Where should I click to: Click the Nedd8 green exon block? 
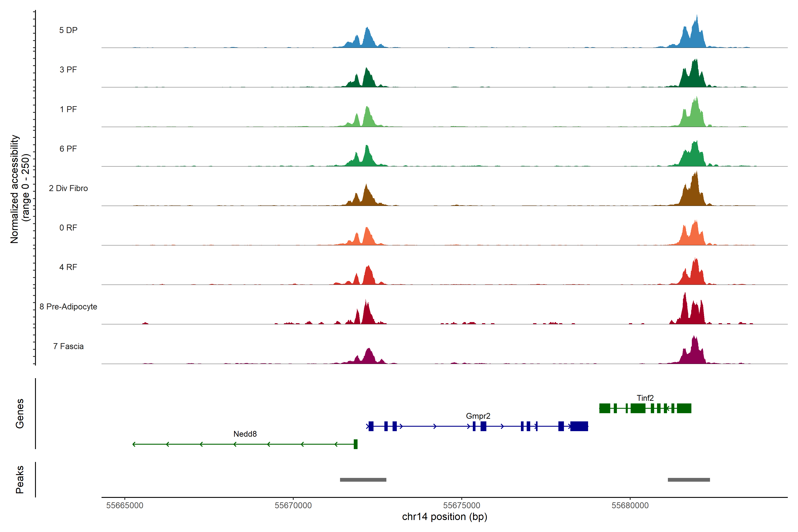click(356, 444)
